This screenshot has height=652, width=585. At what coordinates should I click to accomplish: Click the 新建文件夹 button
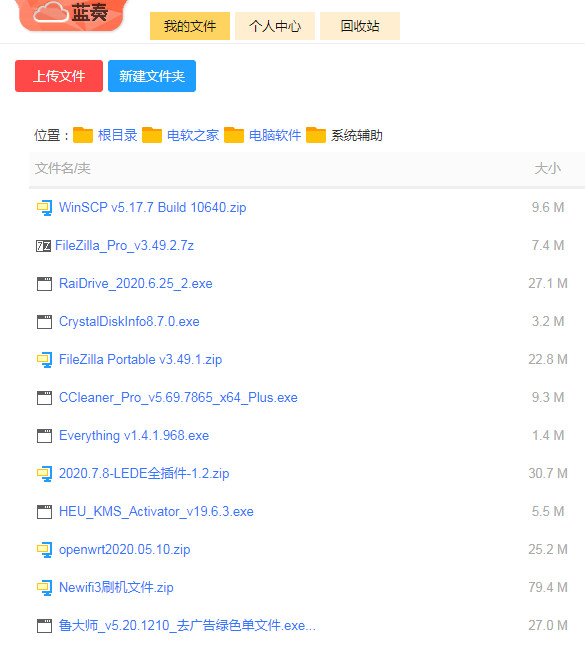click(152, 76)
